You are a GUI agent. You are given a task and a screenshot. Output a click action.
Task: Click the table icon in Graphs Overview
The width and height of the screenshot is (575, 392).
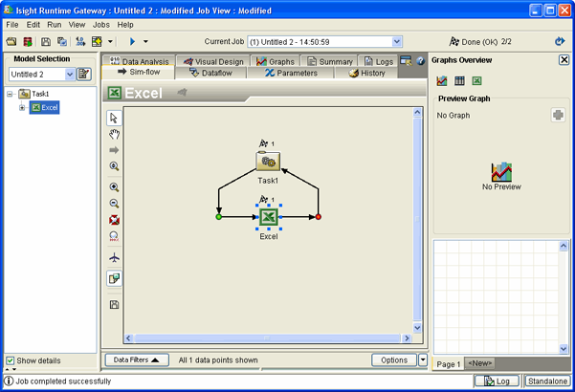coord(459,81)
